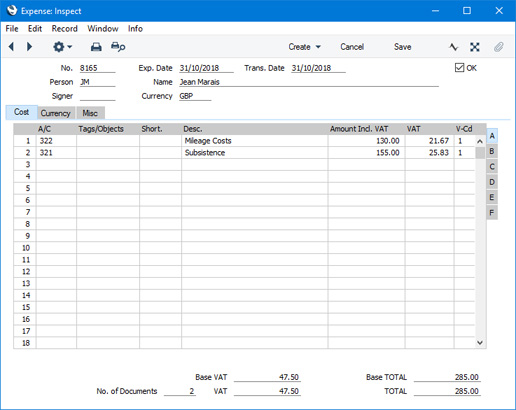Screen dimensions: 516x410
Task: Click the Signer input field
Action: coord(97,96)
